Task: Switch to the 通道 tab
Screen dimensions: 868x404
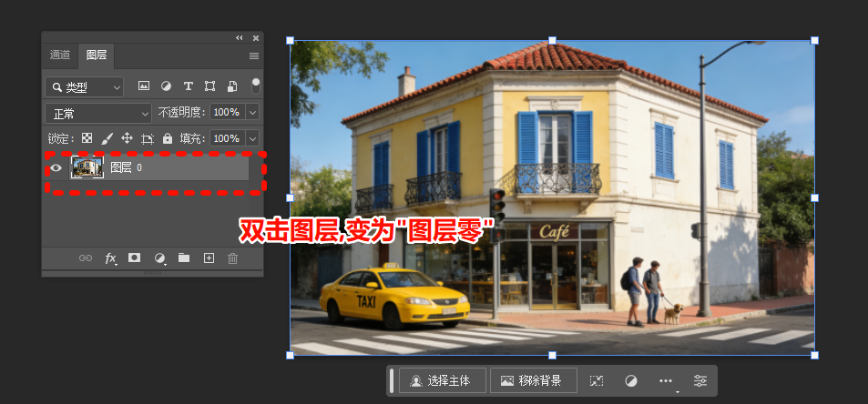Action: tap(60, 55)
